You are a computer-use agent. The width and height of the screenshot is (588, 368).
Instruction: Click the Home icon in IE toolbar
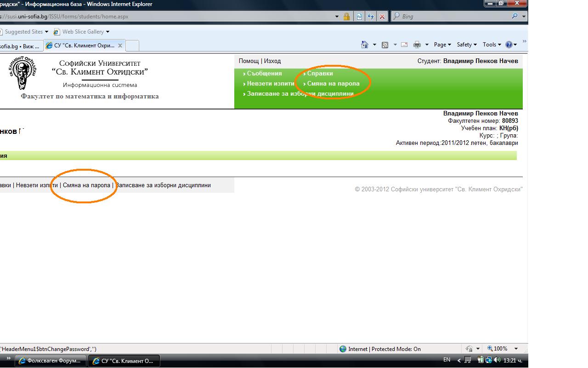click(x=365, y=45)
